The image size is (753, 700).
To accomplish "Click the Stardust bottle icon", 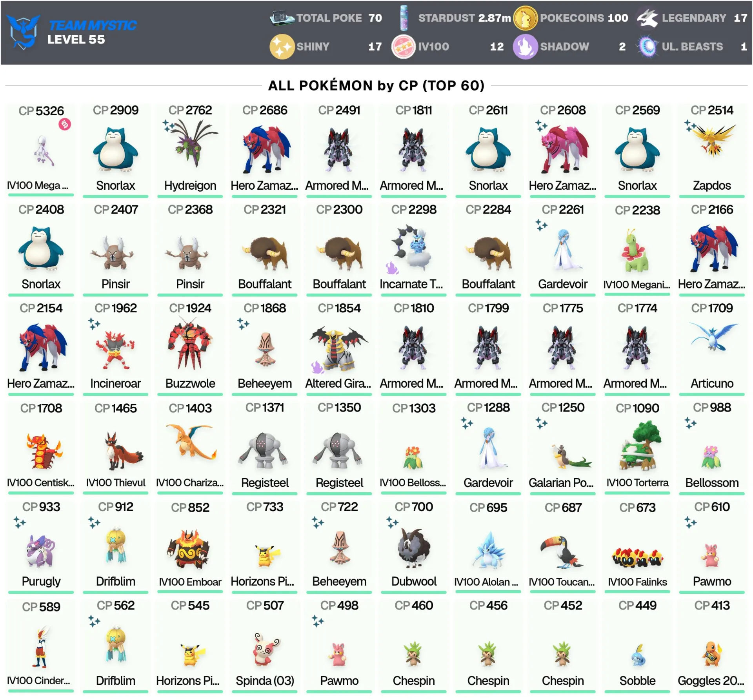I will click(404, 18).
